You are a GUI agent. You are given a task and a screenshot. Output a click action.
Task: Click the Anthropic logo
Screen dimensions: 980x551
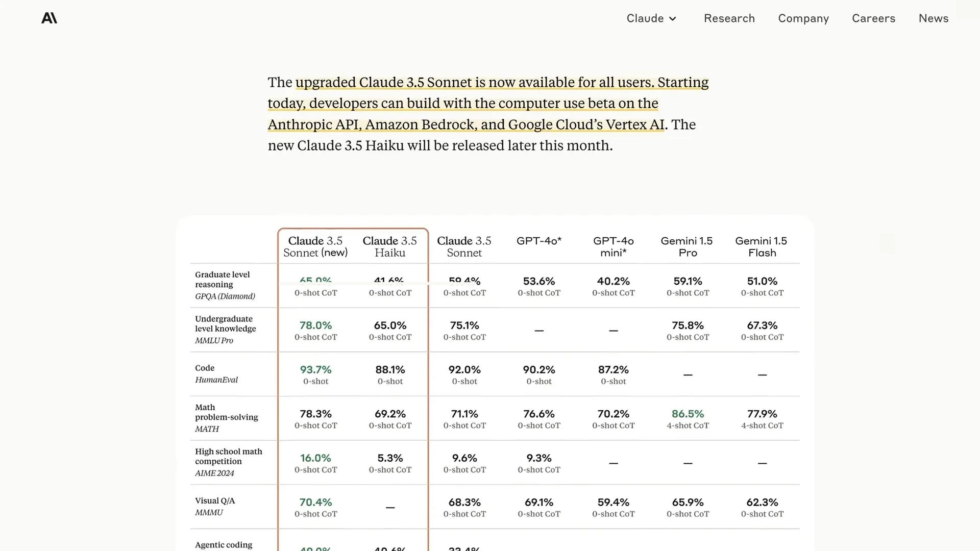pos(49,18)
